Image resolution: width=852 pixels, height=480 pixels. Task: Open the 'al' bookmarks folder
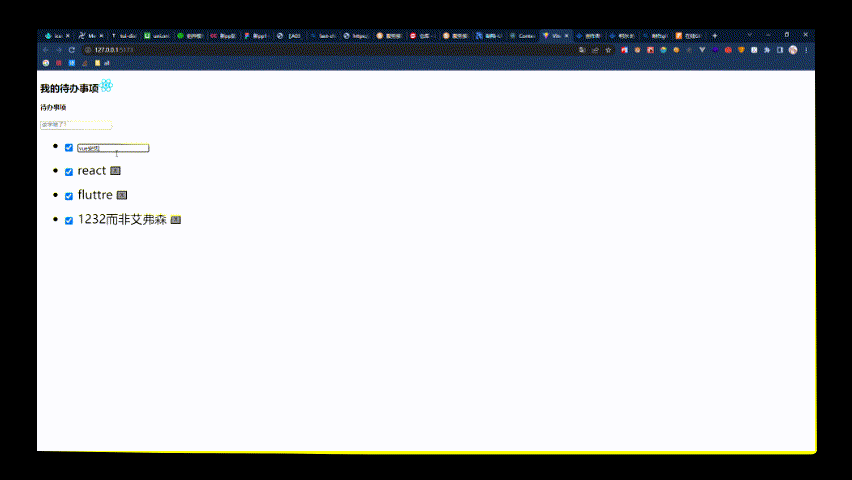[x=102, y=63]
